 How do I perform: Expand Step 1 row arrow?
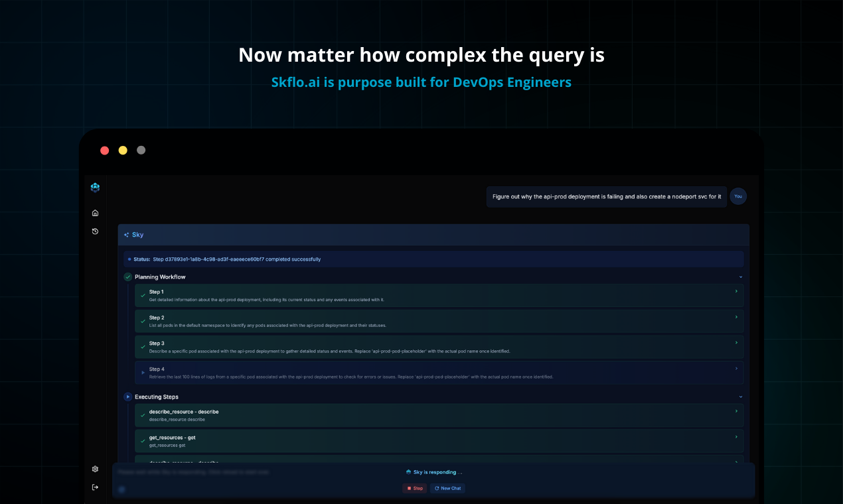pyautogui.click(x=736, y=291)
